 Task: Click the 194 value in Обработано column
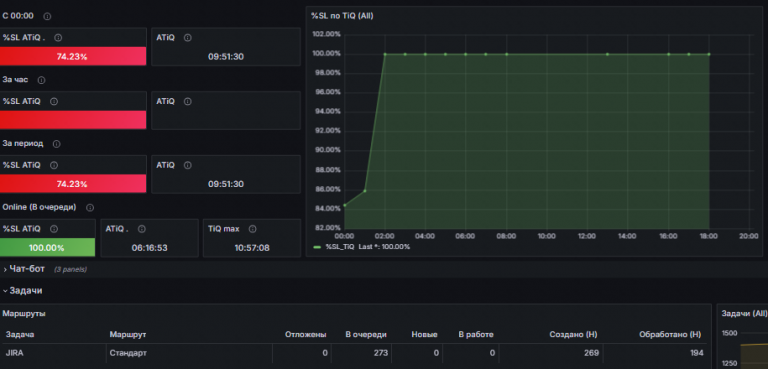(x=696, y=353)
